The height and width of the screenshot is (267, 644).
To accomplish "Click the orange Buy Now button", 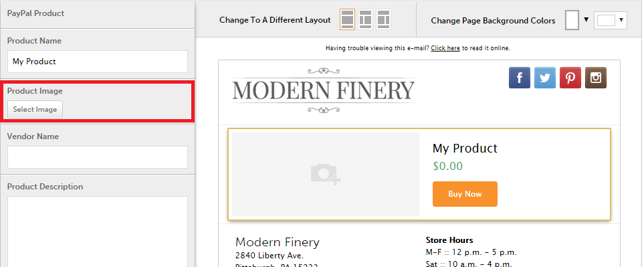I will [465, 194].
